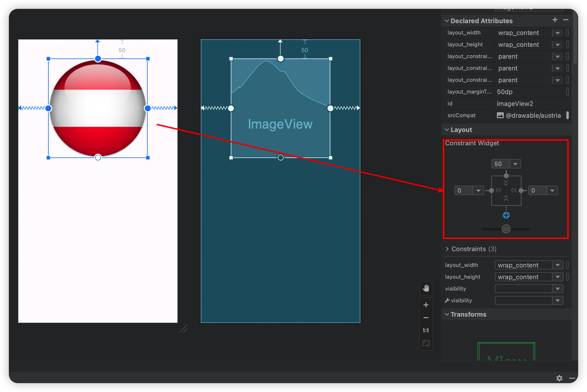Open the left margin 0 dropdown in the constraint widget
Viewport: 587px width, 392px height.
478,191
